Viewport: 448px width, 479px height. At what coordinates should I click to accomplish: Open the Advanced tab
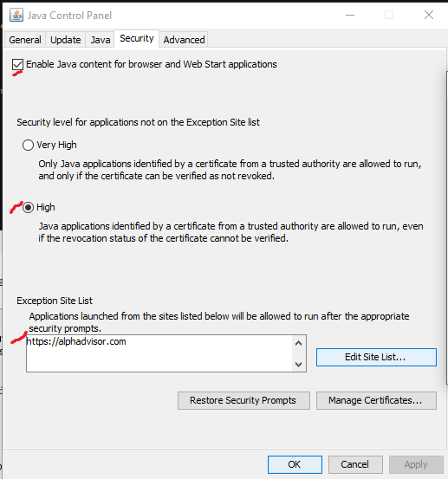[x=184, y=40]
